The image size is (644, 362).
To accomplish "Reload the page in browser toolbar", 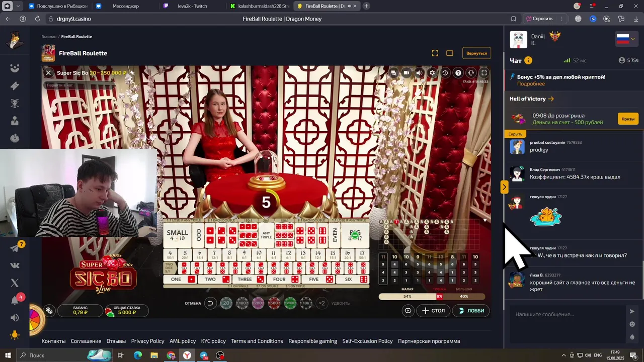I will 37,19.
